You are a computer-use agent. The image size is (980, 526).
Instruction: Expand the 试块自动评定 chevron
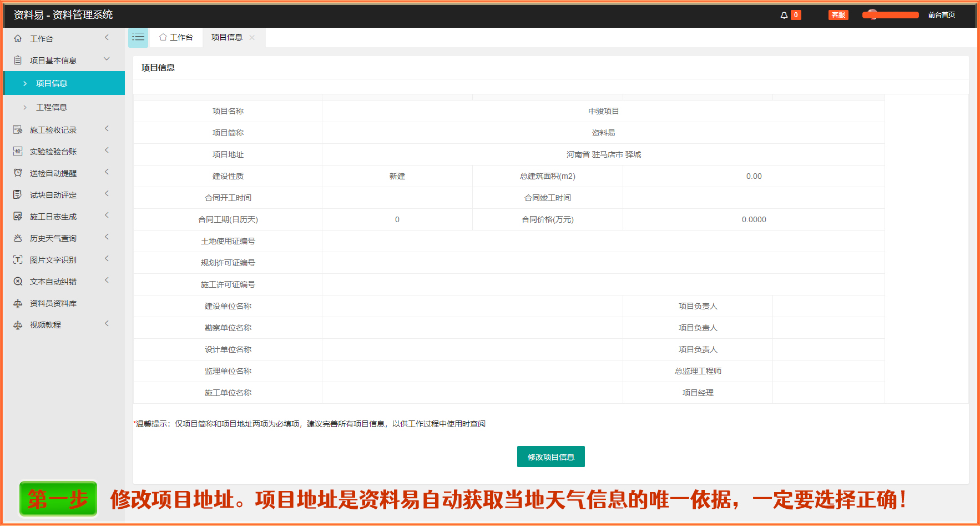[x=107, y=194]
